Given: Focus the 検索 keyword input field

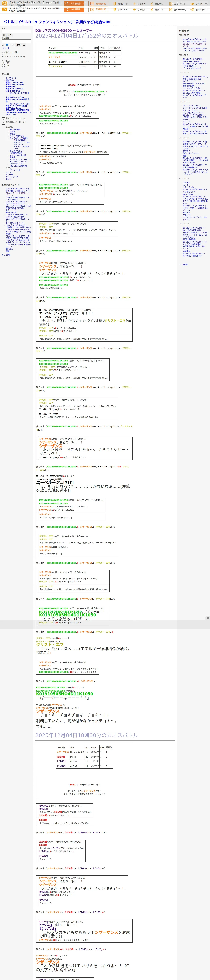Looking at the screenshot, I should click(16, 32).
